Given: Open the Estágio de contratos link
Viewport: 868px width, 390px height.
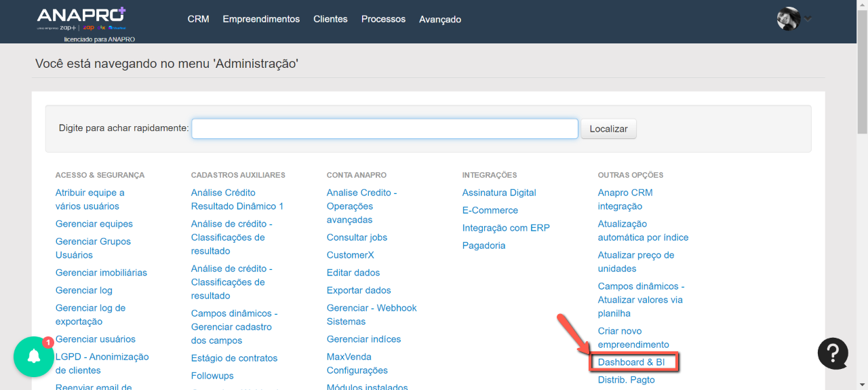Looking at the screenshot, I should click(234, 358).
